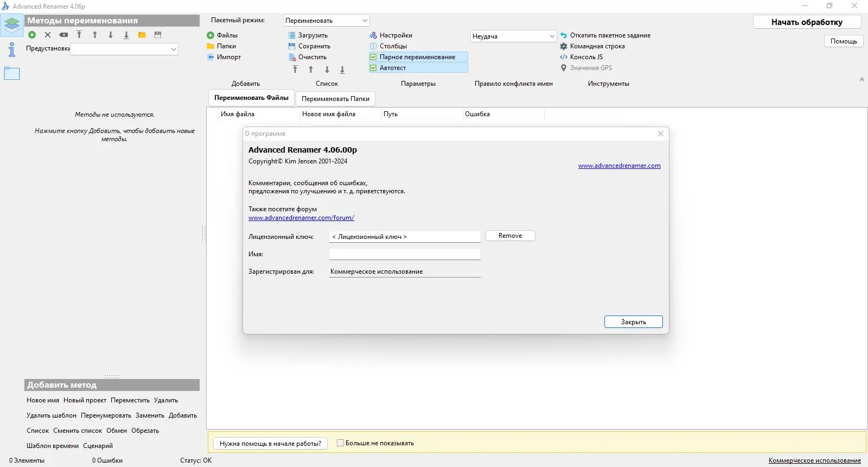Add a method with the green plus under Методы переименования
The height and width of the screenshot is (467, 868).
[x=32, y=35]
